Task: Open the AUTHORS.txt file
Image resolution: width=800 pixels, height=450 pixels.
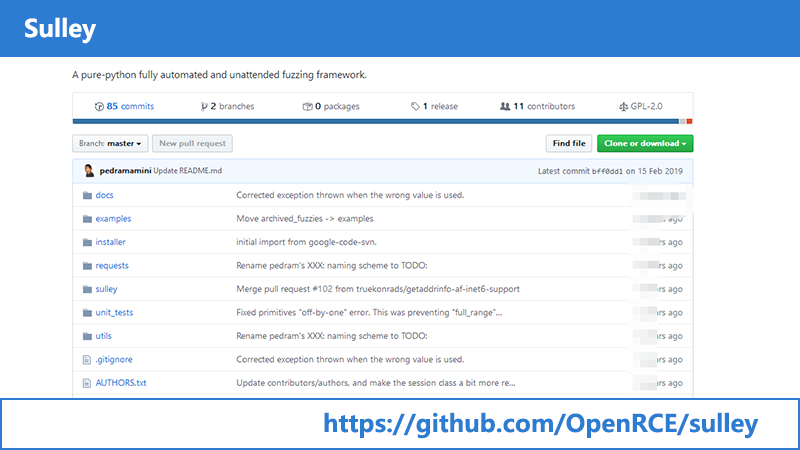Action: pos(121,383)
